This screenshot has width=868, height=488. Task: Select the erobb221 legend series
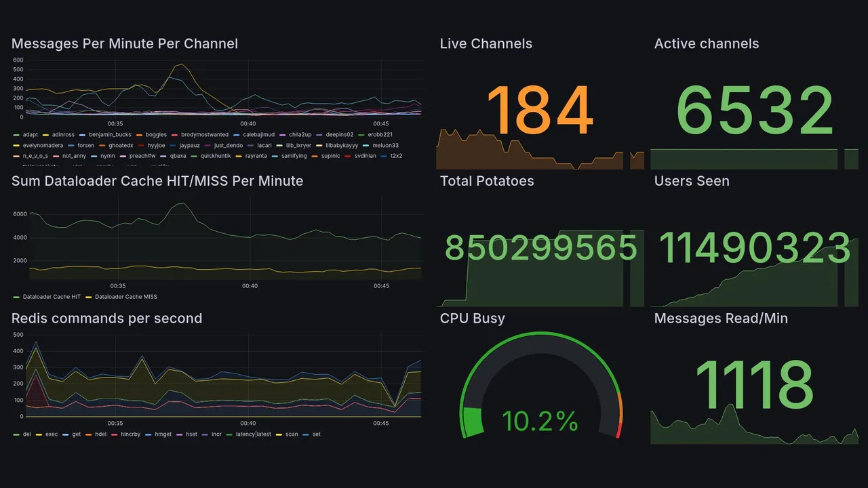point(380,135)
